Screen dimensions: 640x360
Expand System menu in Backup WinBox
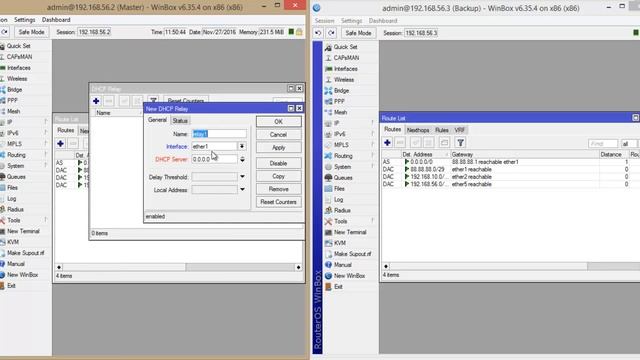[x=342, y=167]
